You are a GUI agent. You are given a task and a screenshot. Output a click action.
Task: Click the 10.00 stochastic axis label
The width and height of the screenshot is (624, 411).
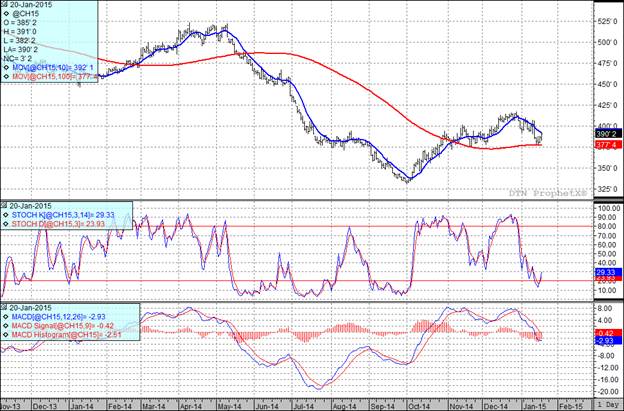[x=609, y=290]
